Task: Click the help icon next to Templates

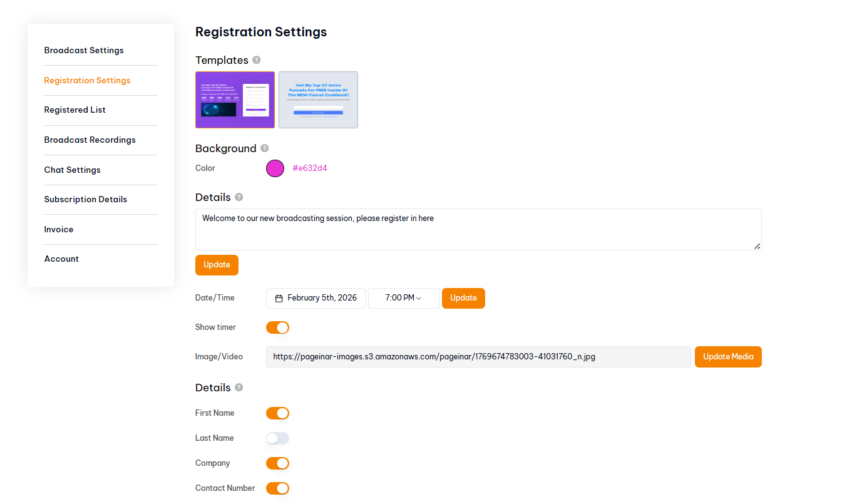Action: 256,60
